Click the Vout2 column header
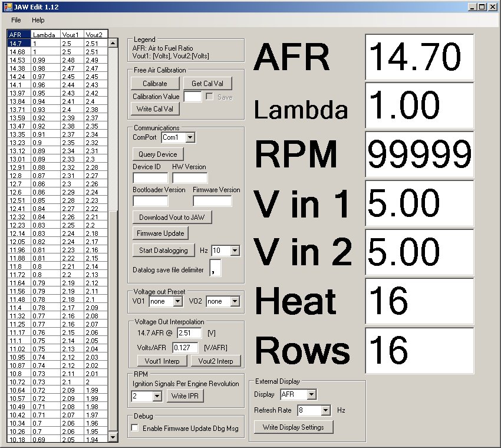Screen dimensions: 501x448 pyautogui.click(x=96, y=35)
